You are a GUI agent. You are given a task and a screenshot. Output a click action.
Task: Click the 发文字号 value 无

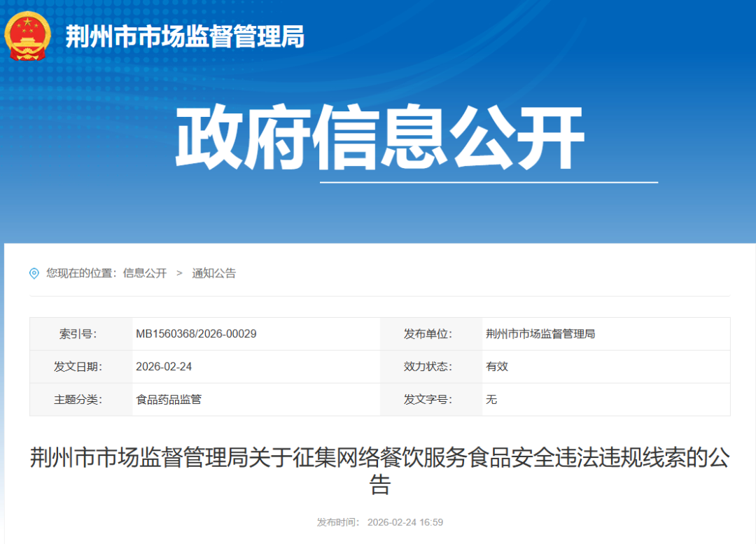tap(491, 399)
